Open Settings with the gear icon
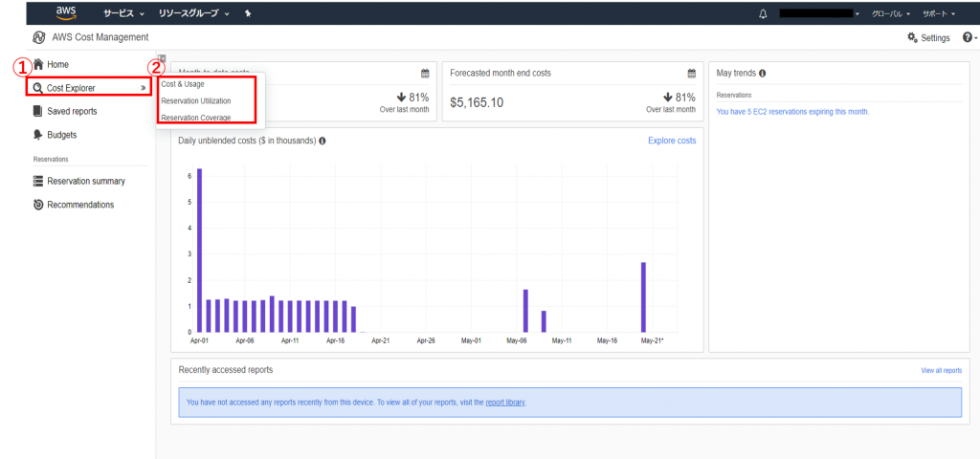980x459 pixels. coord(928,37)
